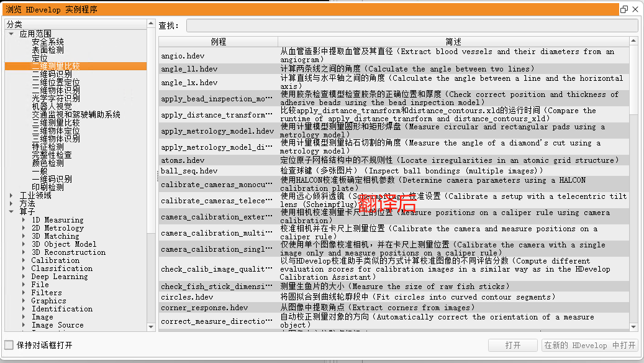644x363 pixels.
Task: Focus the 查找 search field
Action: pyautogui.click(x=412, y=25)
